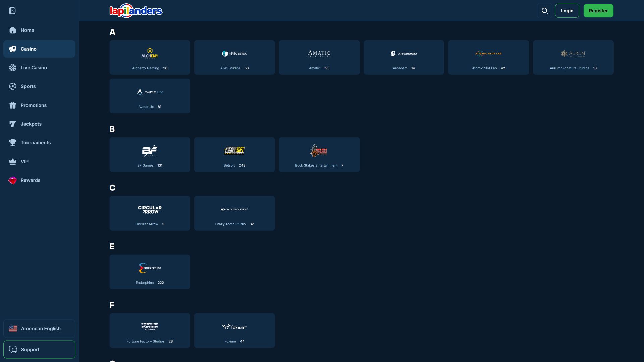Open Rewards page
The image size is (644, 362).
(x=39, y=180)
